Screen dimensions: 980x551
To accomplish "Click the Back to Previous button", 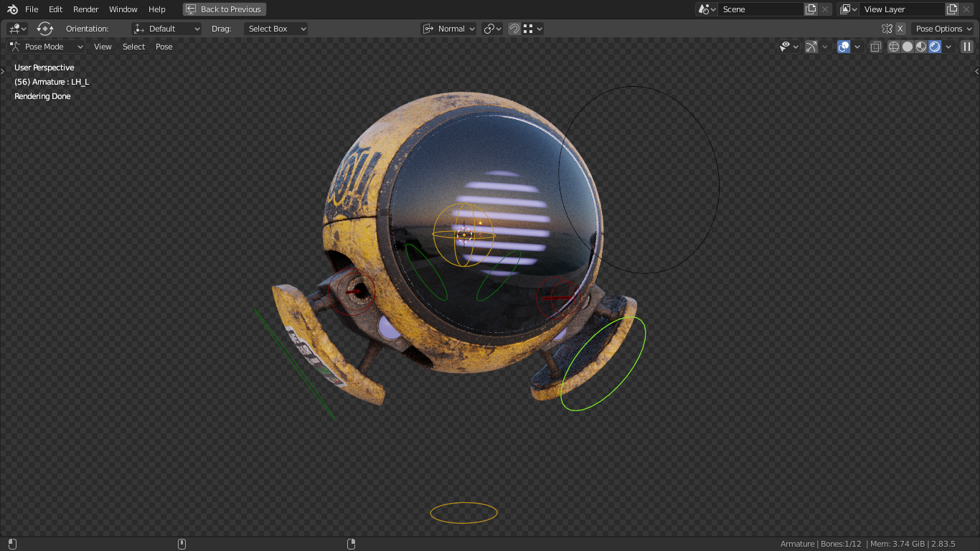I will (x=225, y=9).
